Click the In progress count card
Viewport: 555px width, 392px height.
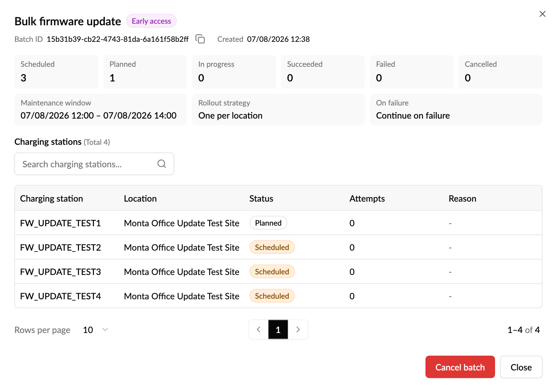(x=234, y=72)
